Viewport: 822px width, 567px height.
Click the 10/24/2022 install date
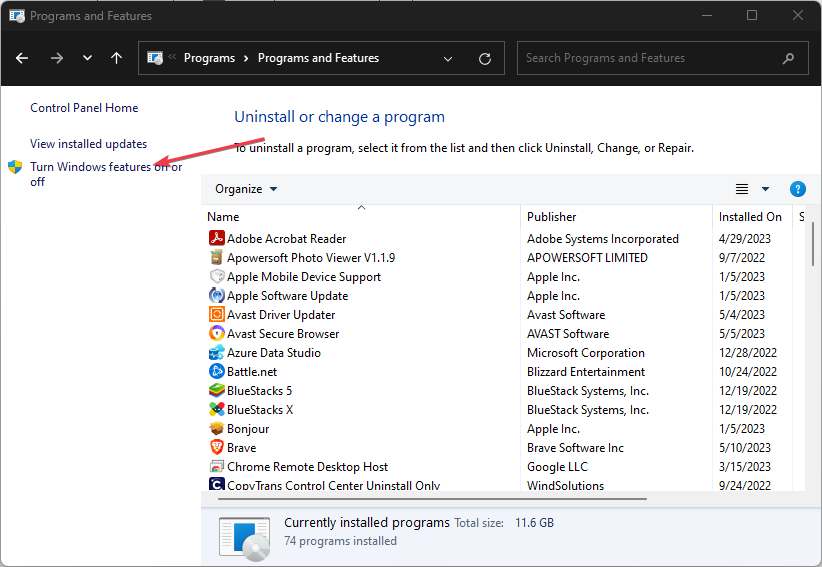pos(748,372)
